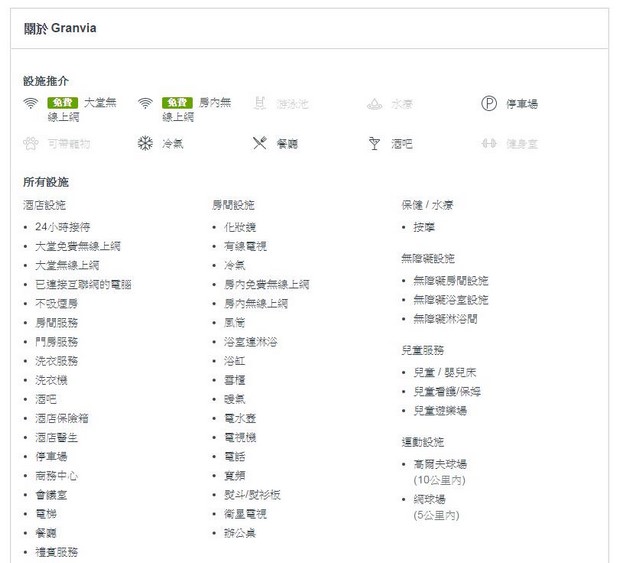The height and width of the screenshot is (563, 620).
Task: Click the greyed spa icon
Action: [374, 104]
